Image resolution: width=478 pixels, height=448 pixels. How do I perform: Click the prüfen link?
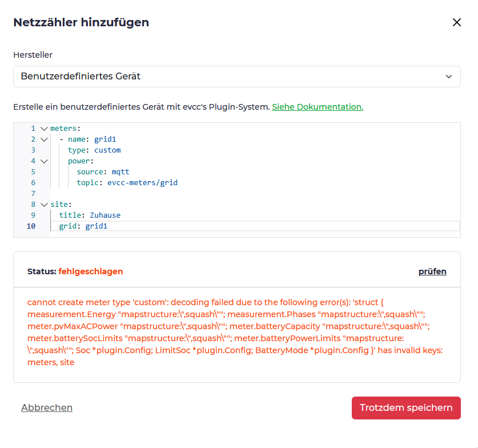click(x=432, y=271)
